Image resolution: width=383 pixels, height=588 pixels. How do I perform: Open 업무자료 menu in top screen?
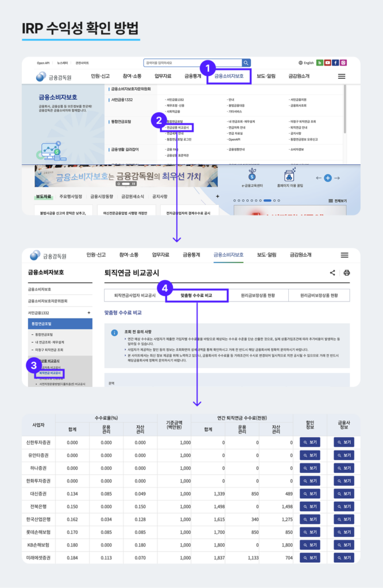coord(163,76)
